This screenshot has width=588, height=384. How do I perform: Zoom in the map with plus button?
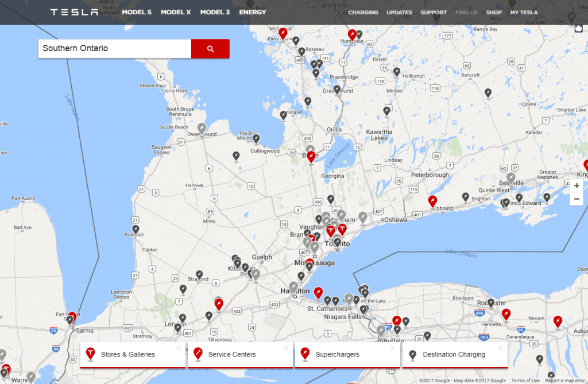[x=577, y=185]
